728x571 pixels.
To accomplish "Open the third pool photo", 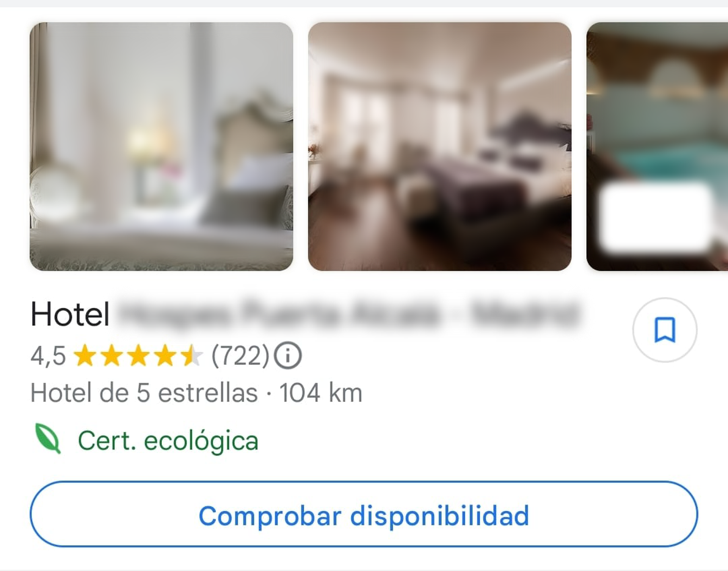I will (657, 146).
